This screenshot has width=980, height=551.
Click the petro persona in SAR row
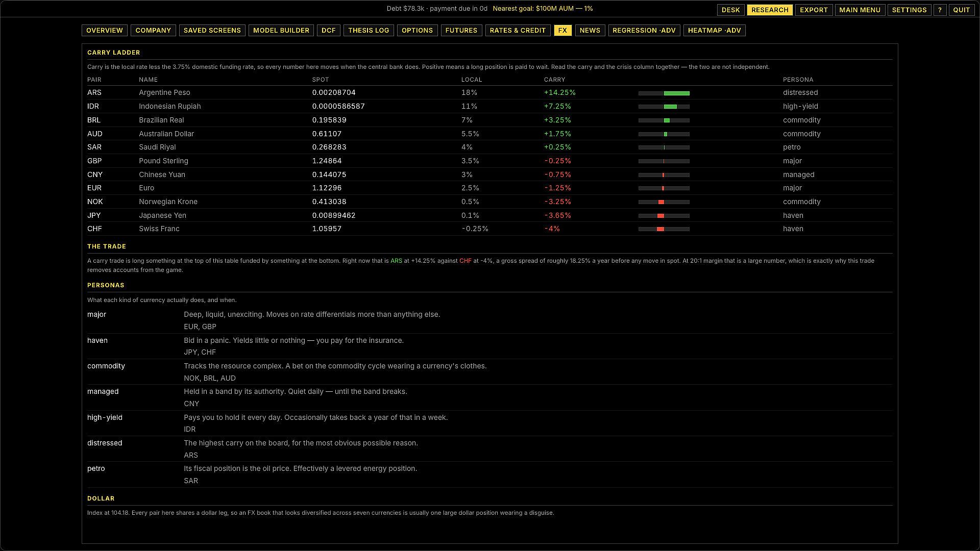click(792, 147)
